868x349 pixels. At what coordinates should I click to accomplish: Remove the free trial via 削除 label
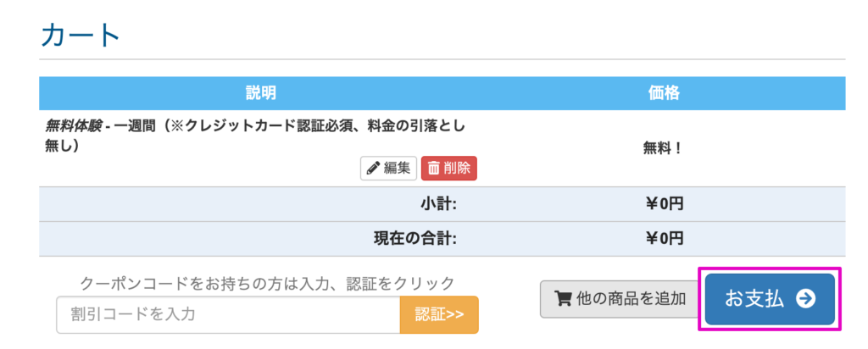[456, 169]
